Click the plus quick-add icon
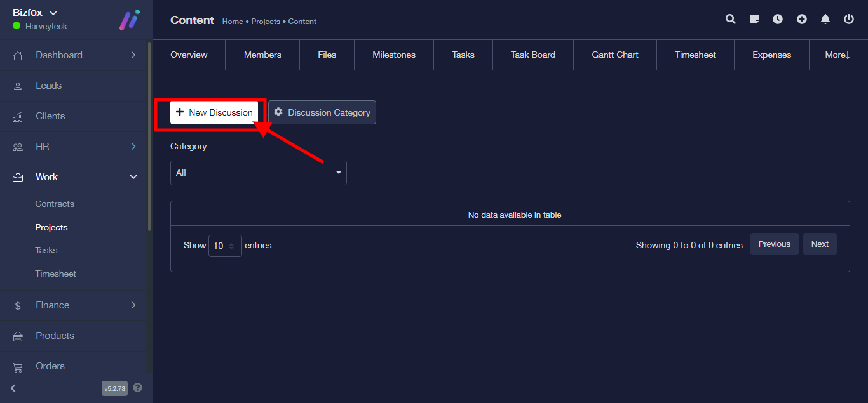 (802, 20)
